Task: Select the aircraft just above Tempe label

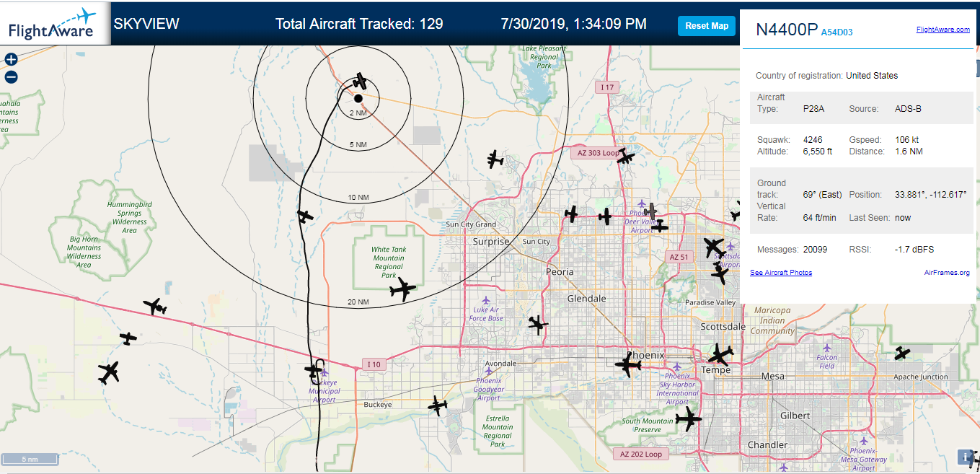Action: click(x=720, y=355)
